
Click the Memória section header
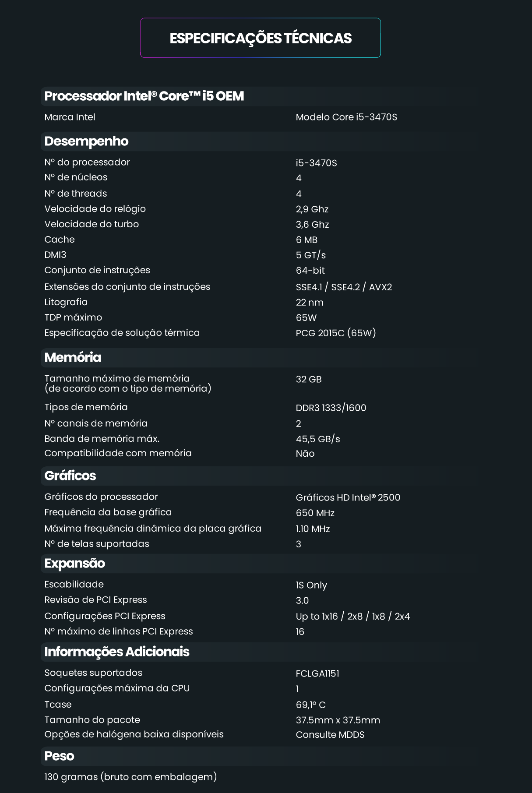click(x=73, y=357)
